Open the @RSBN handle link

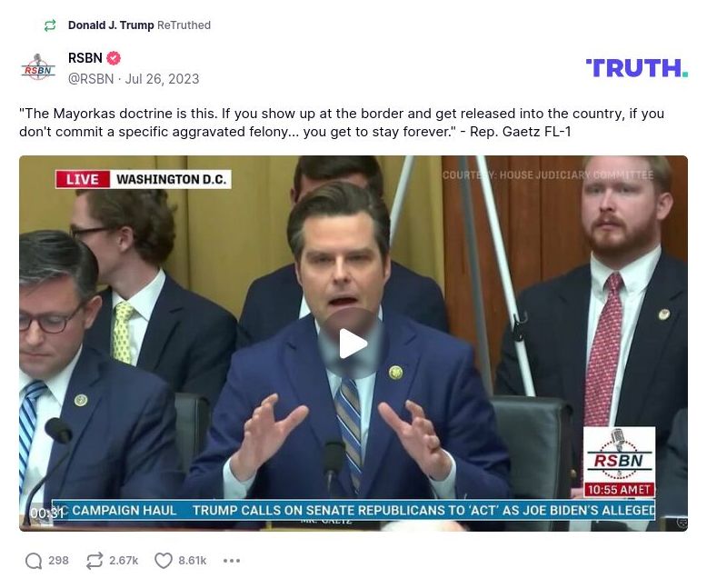pyautogui.click(x=91, y=79)
